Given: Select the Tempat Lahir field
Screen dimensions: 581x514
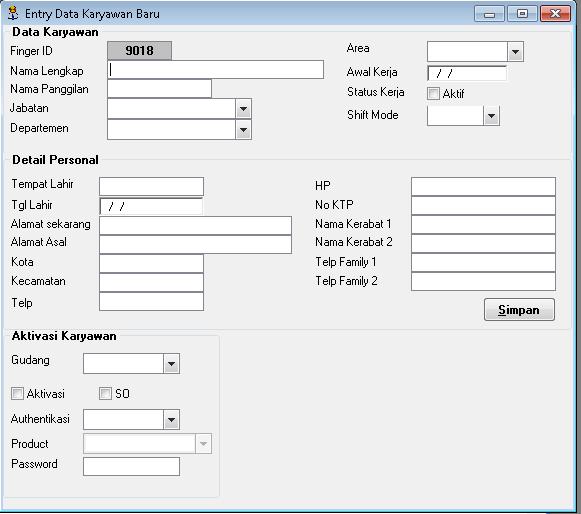Looking at the screenshot, I should click(151, 186).
